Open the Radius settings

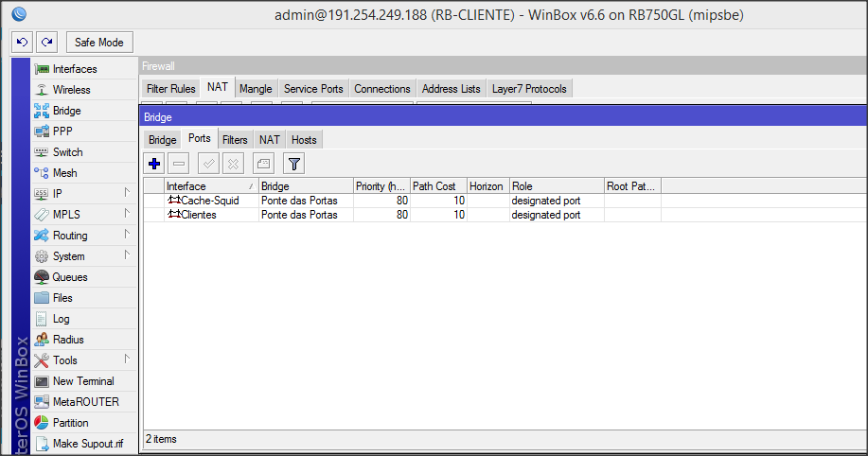pyautogui.click(x=84, y=340)
